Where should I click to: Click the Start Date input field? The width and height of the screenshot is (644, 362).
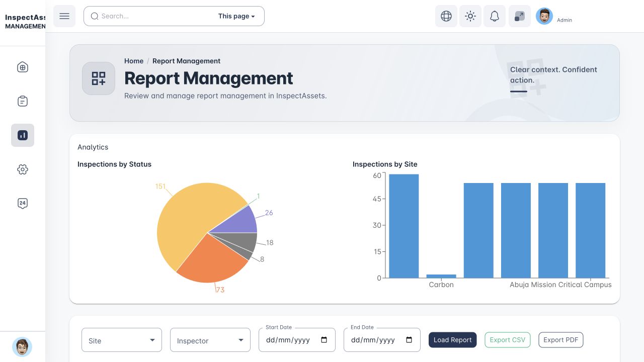click(297, 340)
